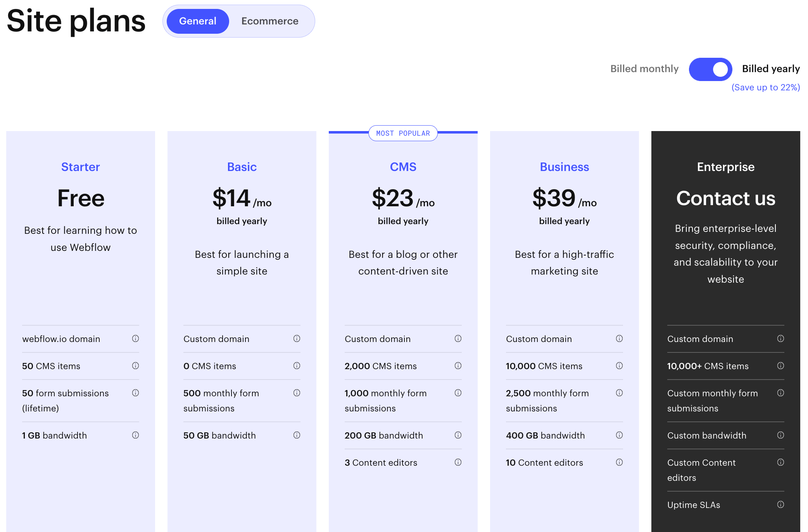Toggle the yearly billing switch

[710, 69]
